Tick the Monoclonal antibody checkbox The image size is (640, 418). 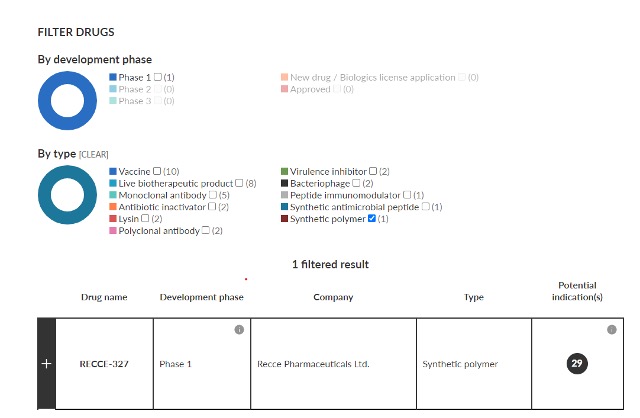point(211,195)
